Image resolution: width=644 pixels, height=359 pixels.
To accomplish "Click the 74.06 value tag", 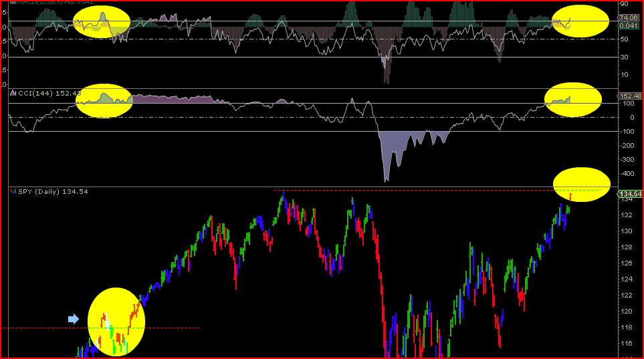I will pos(629,17).
